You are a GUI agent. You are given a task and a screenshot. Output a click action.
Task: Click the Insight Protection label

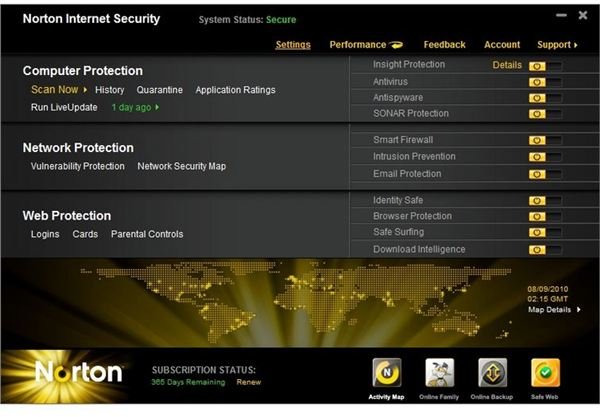click(x=409, y=64)
